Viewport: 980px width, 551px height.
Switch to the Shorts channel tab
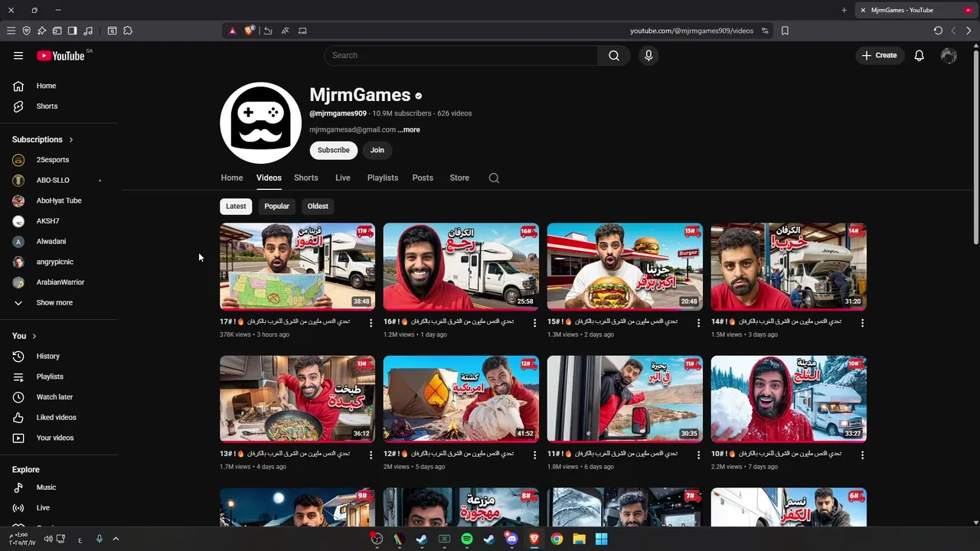click(x=305, y=178)
